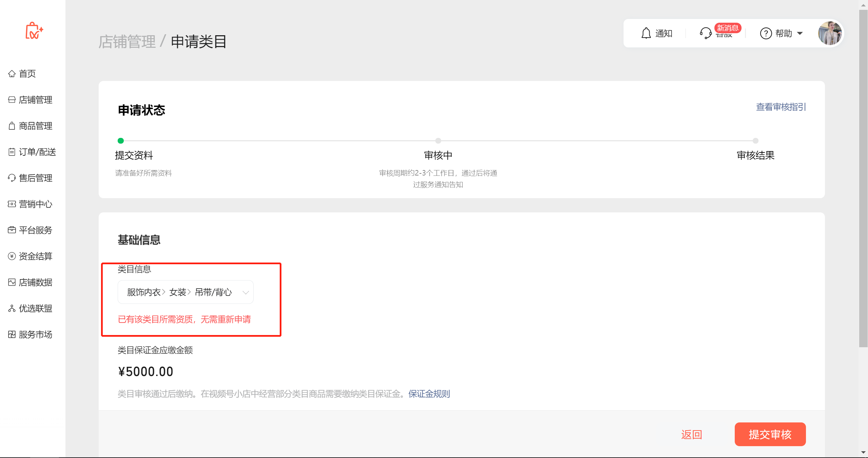Open 优选联盟 from the sidebar

[35, 308]
